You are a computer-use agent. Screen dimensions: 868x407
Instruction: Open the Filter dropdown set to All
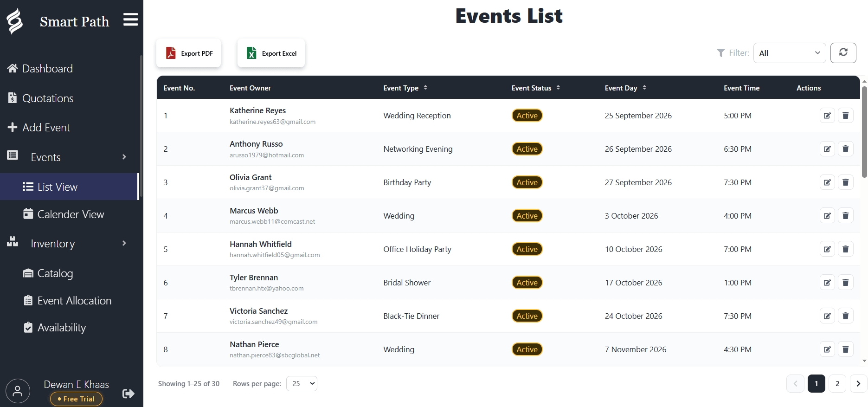click(x=790, y=53)
